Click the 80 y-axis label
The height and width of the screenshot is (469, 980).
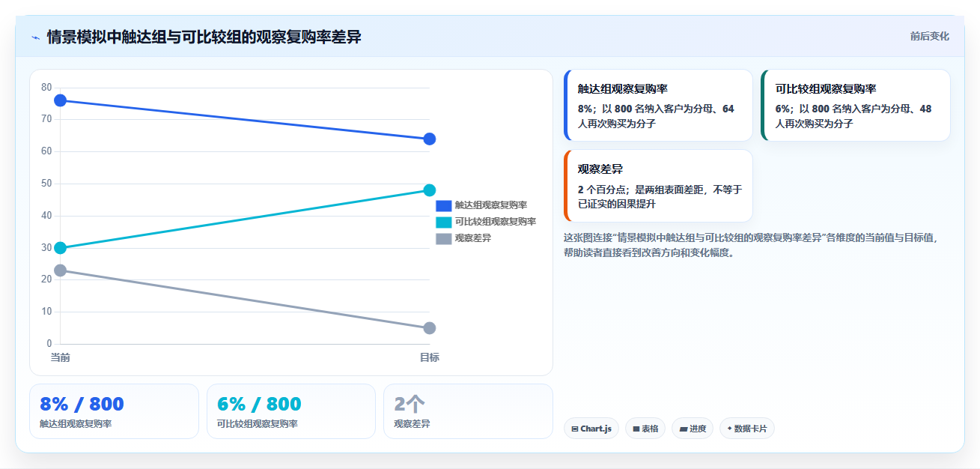[46, 87]
